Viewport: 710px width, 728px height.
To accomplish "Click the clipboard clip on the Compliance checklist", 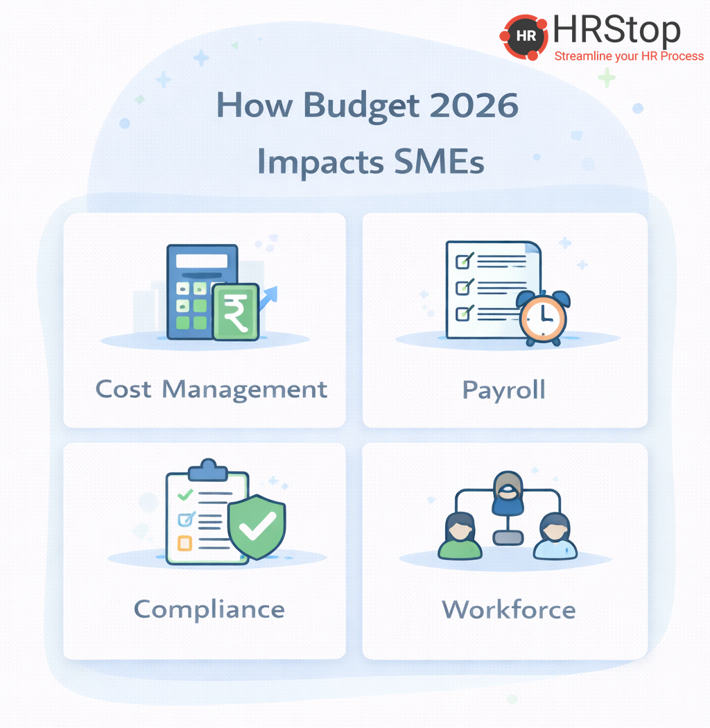I will point(207,469).
